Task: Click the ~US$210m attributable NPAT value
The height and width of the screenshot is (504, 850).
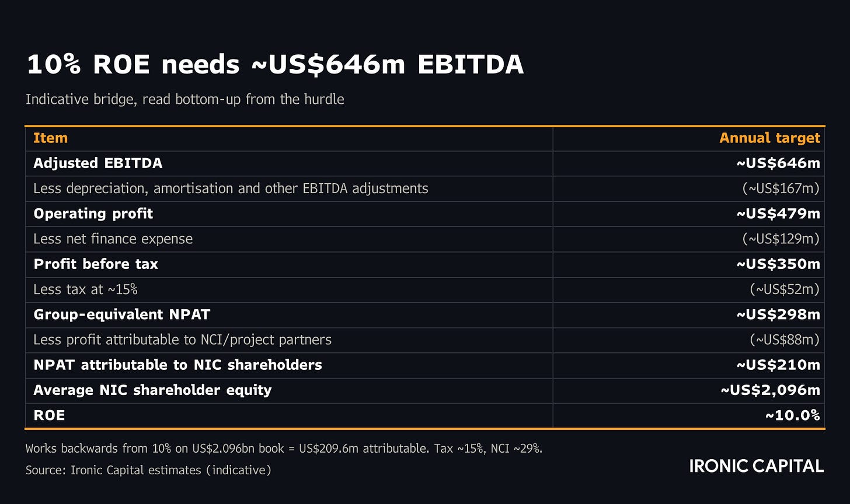Action: click(x=778, y=365)
